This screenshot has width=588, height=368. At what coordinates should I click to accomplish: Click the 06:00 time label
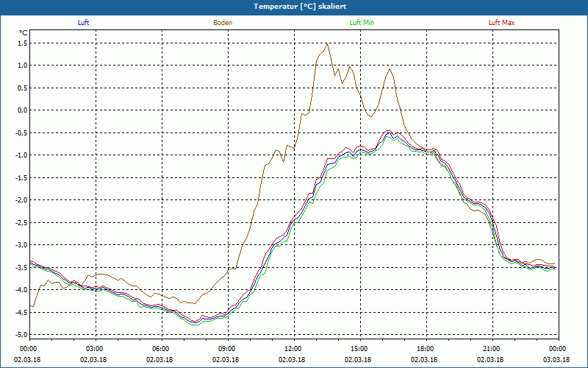[x=159, y=349]
